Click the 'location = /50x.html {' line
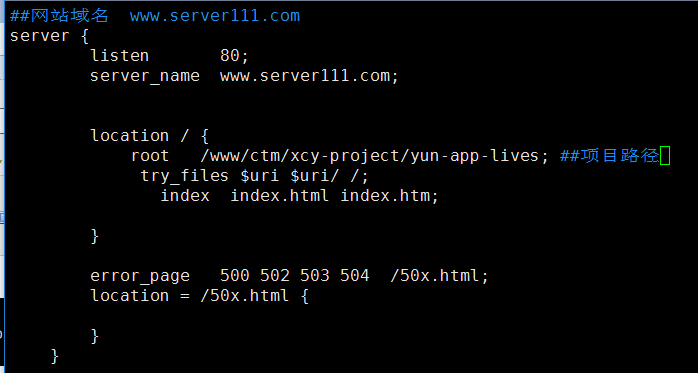This screenshot has width=698, height=373. [199, 296]
